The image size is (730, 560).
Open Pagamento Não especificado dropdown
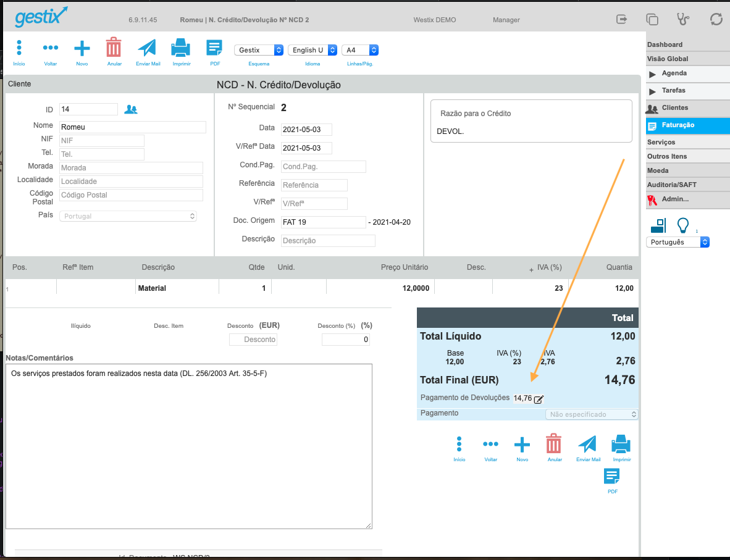[x=591, y=414]
